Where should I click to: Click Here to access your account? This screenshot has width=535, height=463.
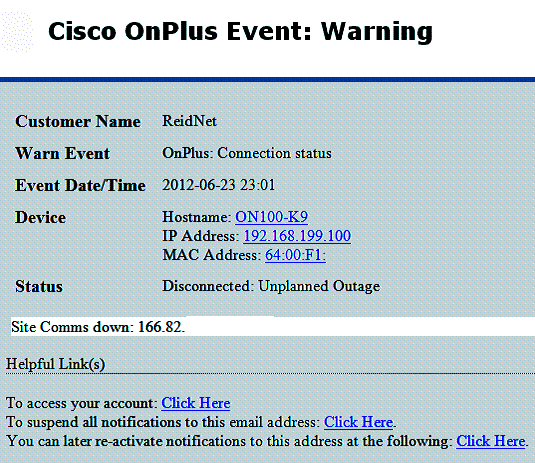click(x=196, y=403)
